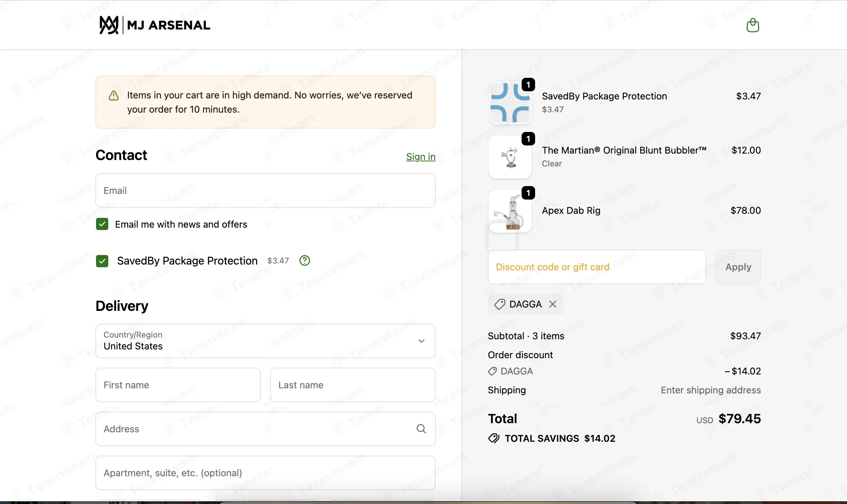
Task: Select The Martian Original Blunt Bubbler name
Action: [624, 150]
